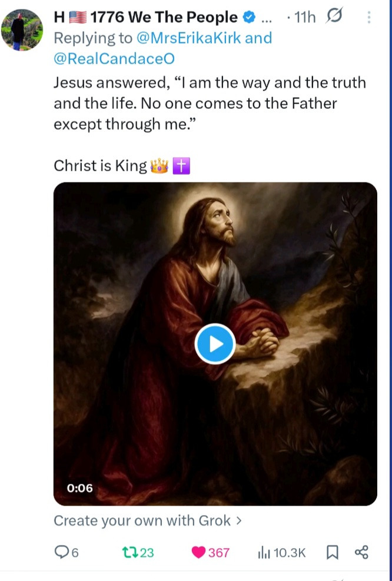Image resolution: width=392 pixels, height=581 pixels.
Task: Share the post via share icon
Action: click(361, 552)
